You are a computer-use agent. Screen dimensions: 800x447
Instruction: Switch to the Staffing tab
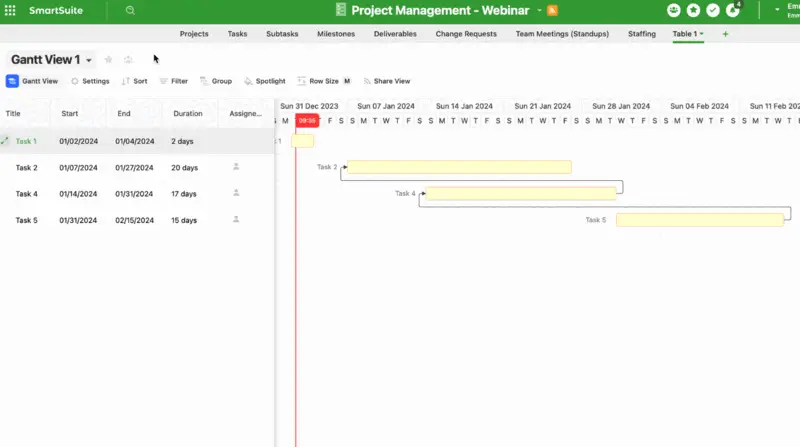tap(642, 34)
